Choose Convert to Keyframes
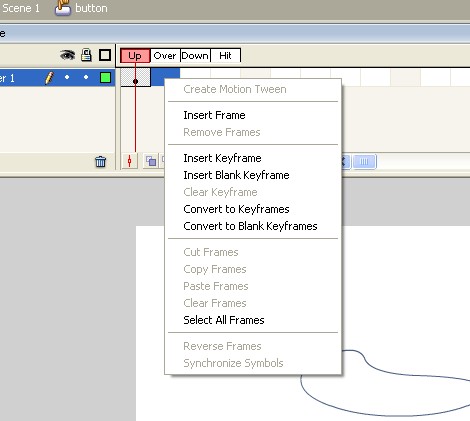 coord(253,209)
